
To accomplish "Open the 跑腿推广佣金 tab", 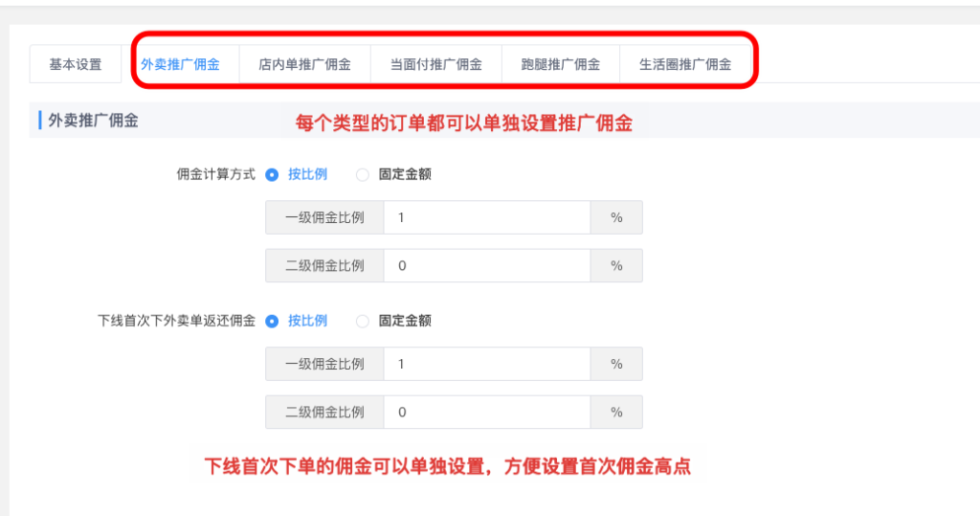I will 561,65.
